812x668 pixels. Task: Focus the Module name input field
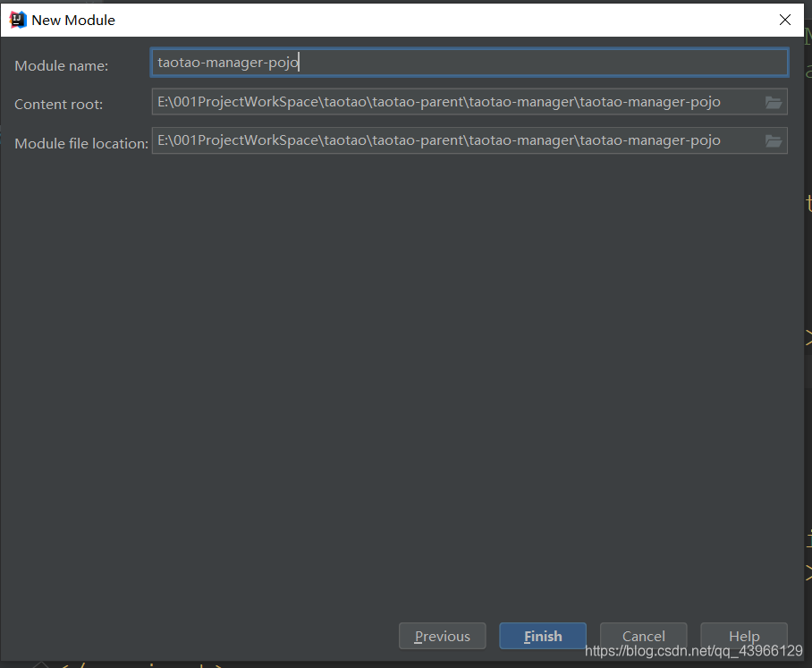(x=469, y=63)
